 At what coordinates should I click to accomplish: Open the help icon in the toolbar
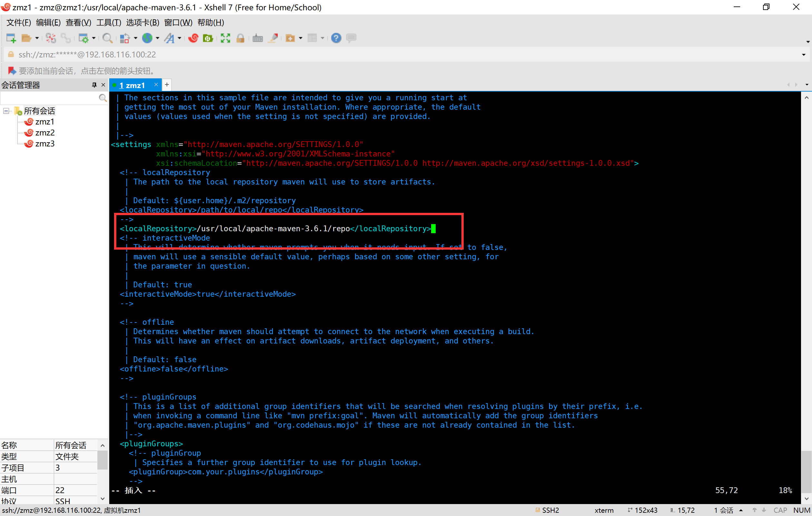click(x=336, y=38)
